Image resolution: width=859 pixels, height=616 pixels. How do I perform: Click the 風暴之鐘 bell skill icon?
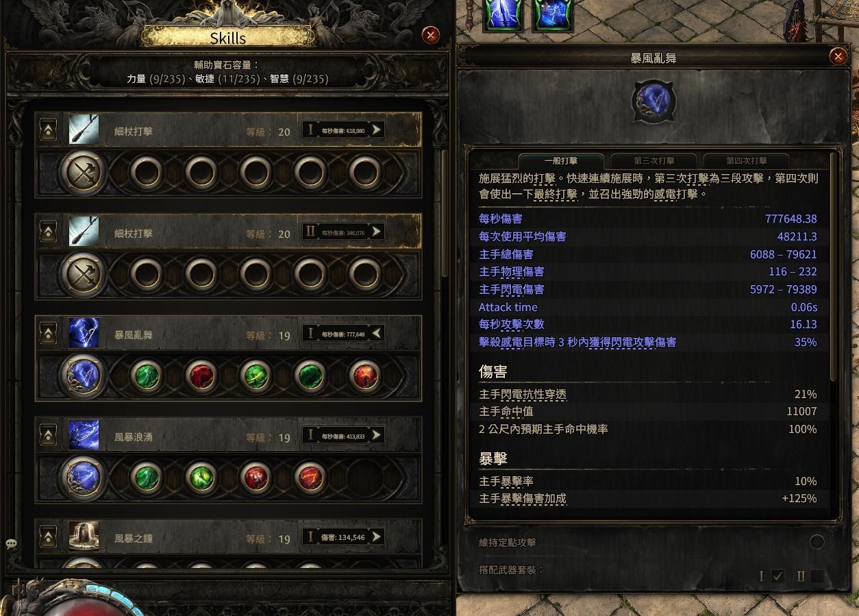[84, 537]
